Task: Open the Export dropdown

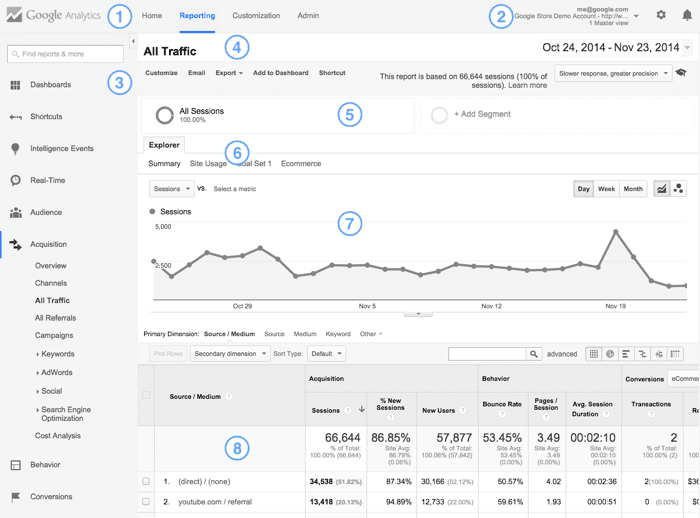Action: 229,73
